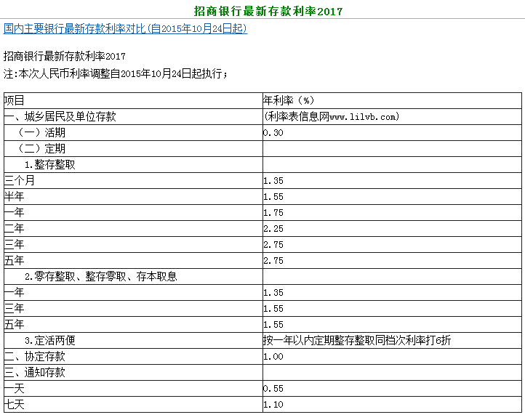Select the 2.零存整取、整存零取、存本取息 cell

point(133,277)
